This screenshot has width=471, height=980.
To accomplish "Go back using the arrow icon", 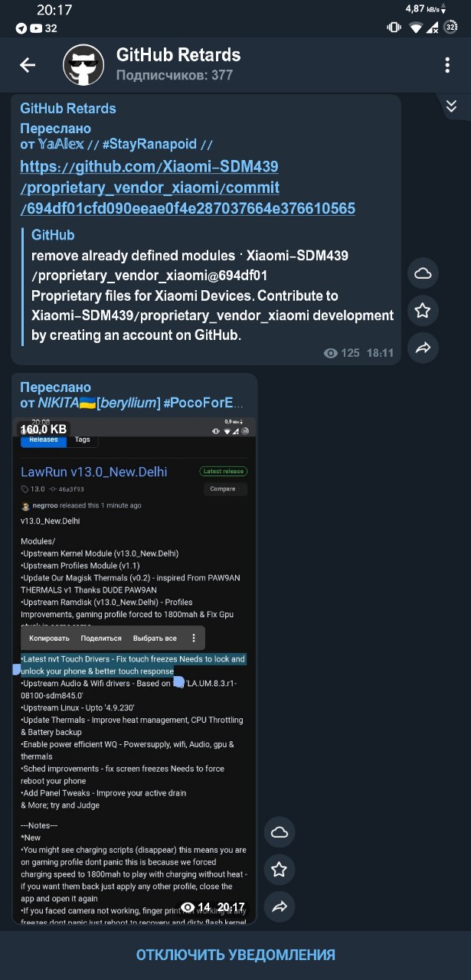I will click(x=28, y=65).
